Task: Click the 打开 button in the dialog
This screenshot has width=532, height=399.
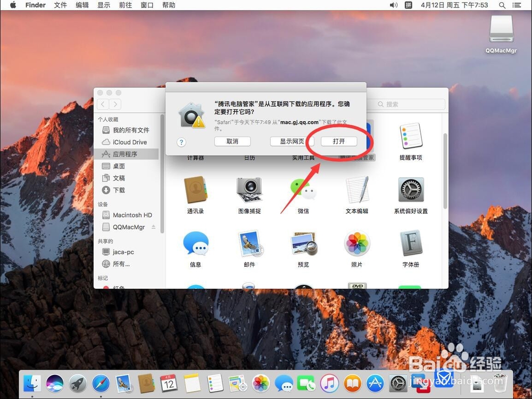Action: click(338, 142)
